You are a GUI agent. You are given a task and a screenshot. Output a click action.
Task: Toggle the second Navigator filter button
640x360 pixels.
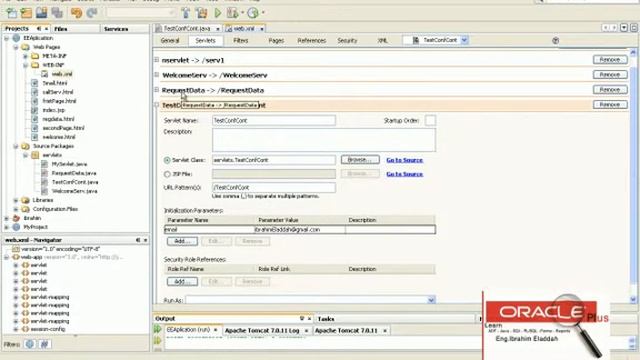(x=44, y=344)
